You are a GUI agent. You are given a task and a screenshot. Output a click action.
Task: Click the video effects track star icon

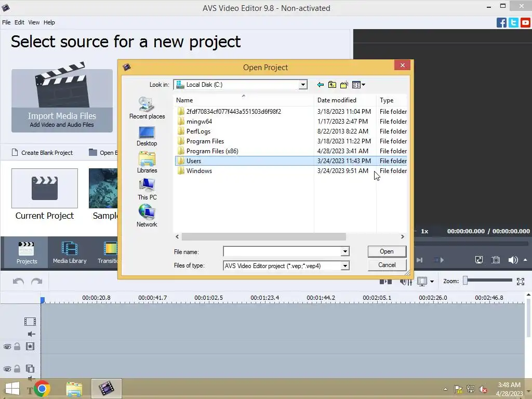30,347
